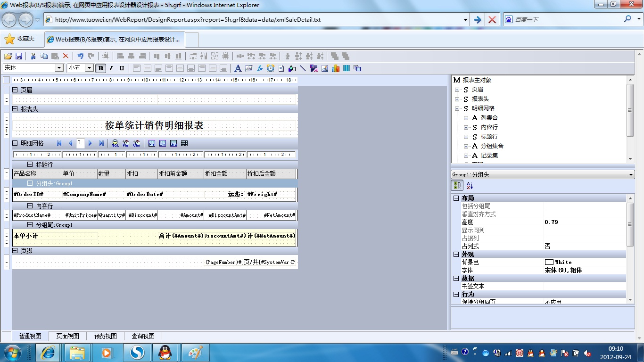Click the Save report icon
Screen dimensions: 644x362
tap(19, 56)
